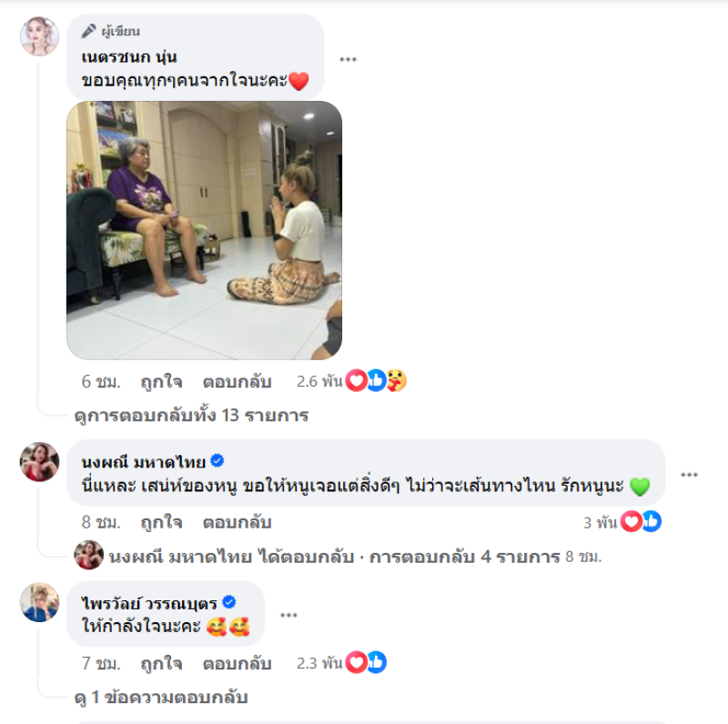Like (ถูกใจ) the 8 ชม. comment
Image resolution: width=728 pixels, height=724 pixels.
pos(161,522)
